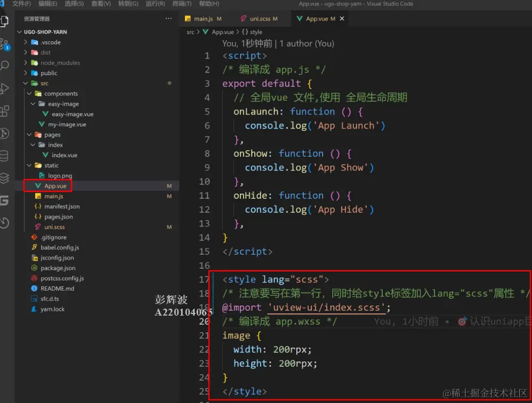Open my-image.vue file

tap(96, 124)
